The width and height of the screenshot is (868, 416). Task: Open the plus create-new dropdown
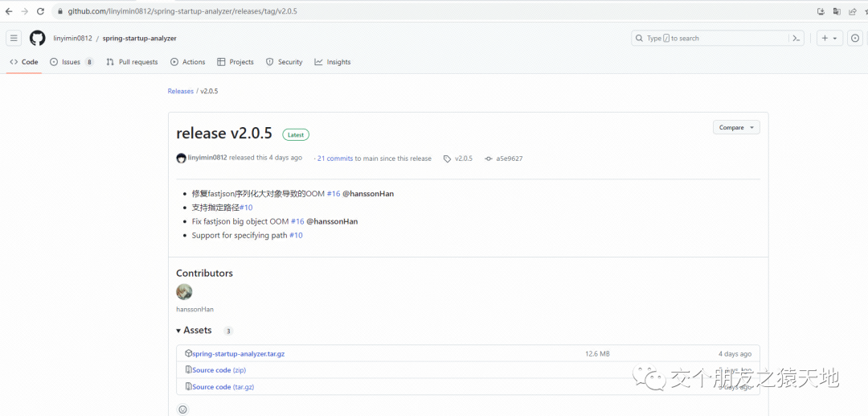829,39
